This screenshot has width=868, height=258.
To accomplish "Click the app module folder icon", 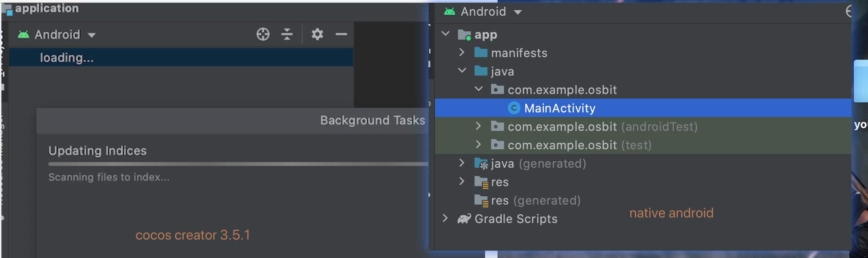I will [x=464, y=35].
